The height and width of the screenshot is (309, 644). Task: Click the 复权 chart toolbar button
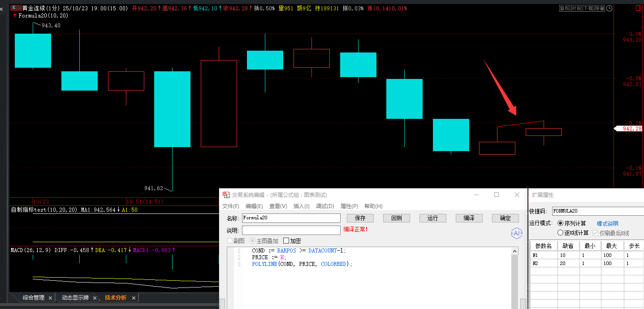(565, 8)
